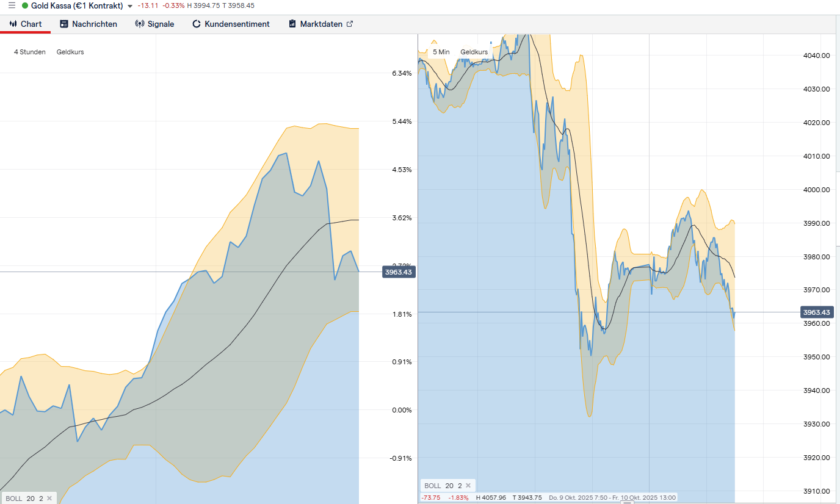Click the 3920.00 price axis label
The height and width of the screenshot is (504, 840).
(x=816, y=458)
